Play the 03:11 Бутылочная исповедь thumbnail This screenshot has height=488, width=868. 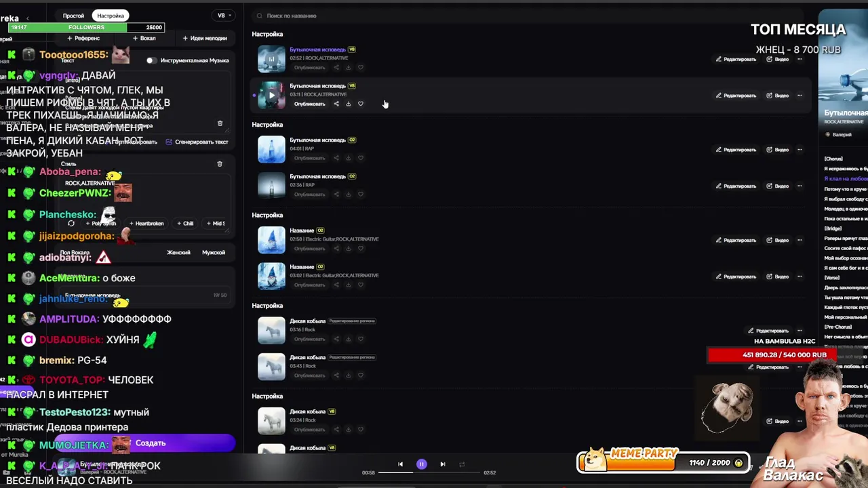[271, 96]
